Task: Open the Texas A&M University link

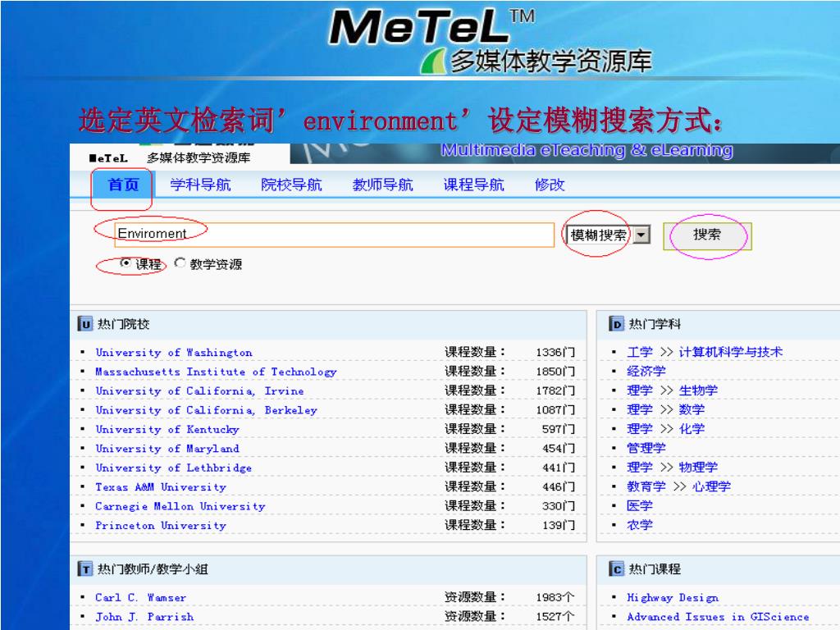Action: click(161, 487)
